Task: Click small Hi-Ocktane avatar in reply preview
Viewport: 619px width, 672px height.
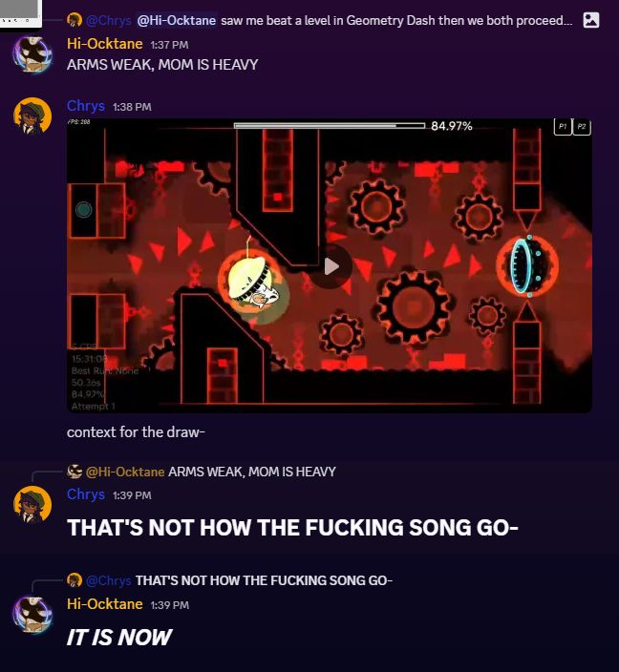Action: pyautogui.click(x=75, y=472)
